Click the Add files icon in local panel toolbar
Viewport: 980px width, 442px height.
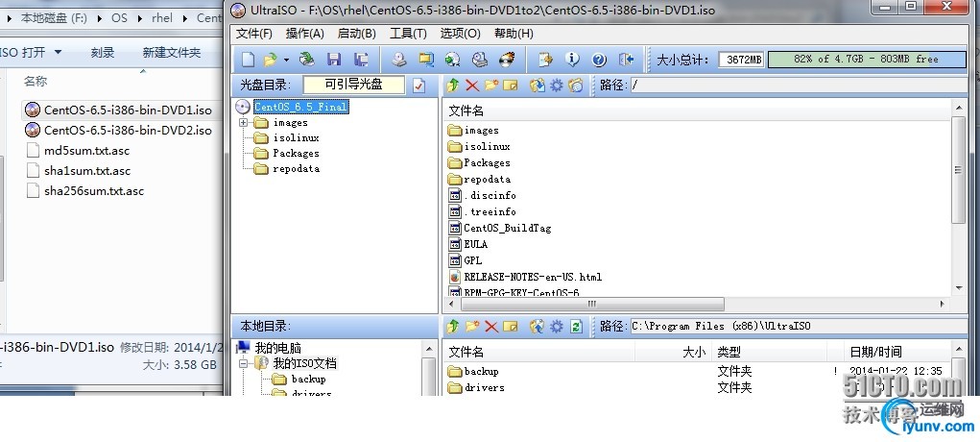tap(537, 326)
